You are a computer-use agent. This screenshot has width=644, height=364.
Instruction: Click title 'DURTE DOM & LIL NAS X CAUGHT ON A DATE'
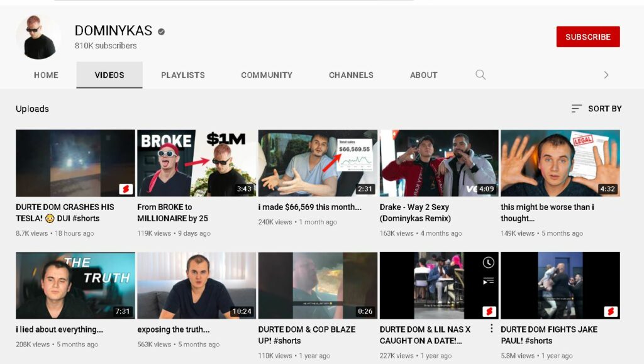coord(425,335)
